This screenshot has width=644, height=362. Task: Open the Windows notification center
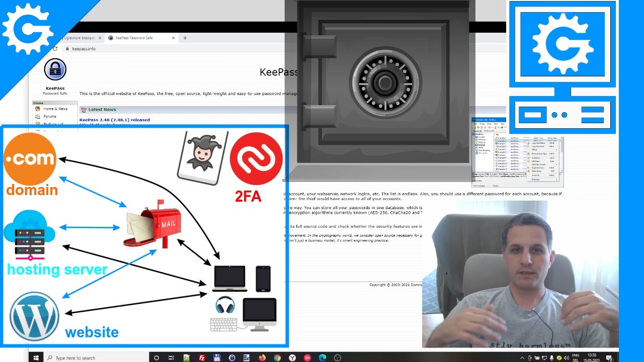coord(609,357)
